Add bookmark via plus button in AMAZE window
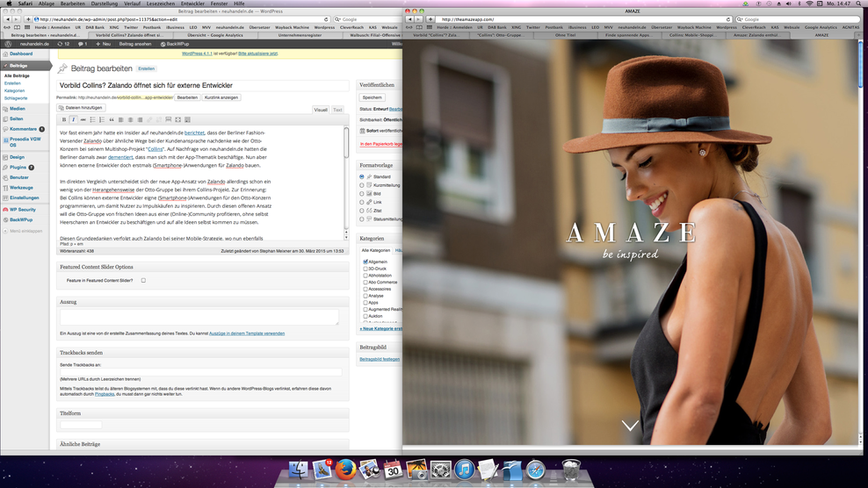 (x=430, y=18)
